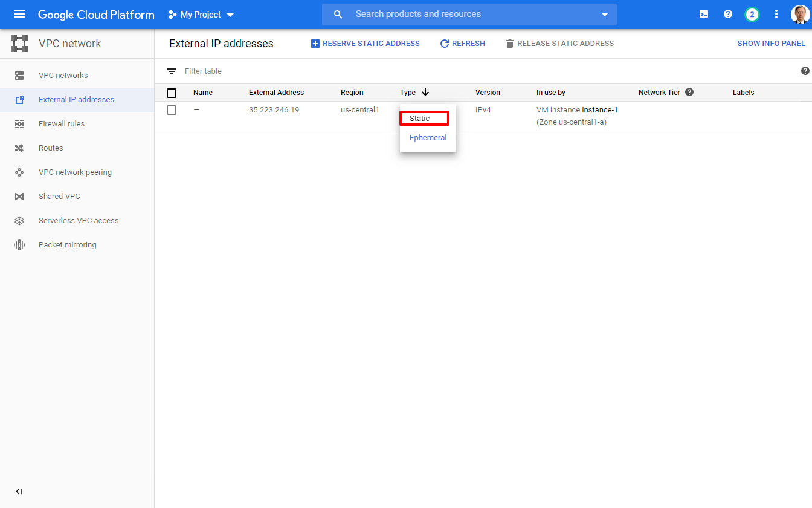Click the Labels column header
Viewport: 812px width, 508px height.
point(743,93)
